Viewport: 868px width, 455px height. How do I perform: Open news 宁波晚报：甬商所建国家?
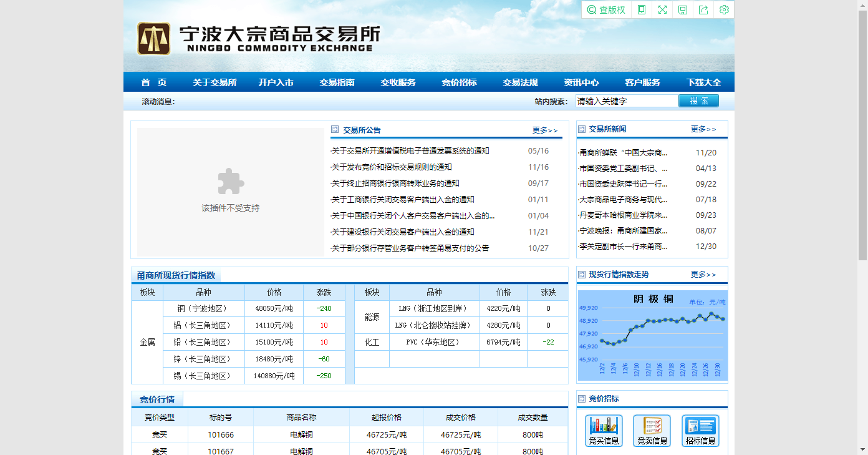(x=624, y=231)
